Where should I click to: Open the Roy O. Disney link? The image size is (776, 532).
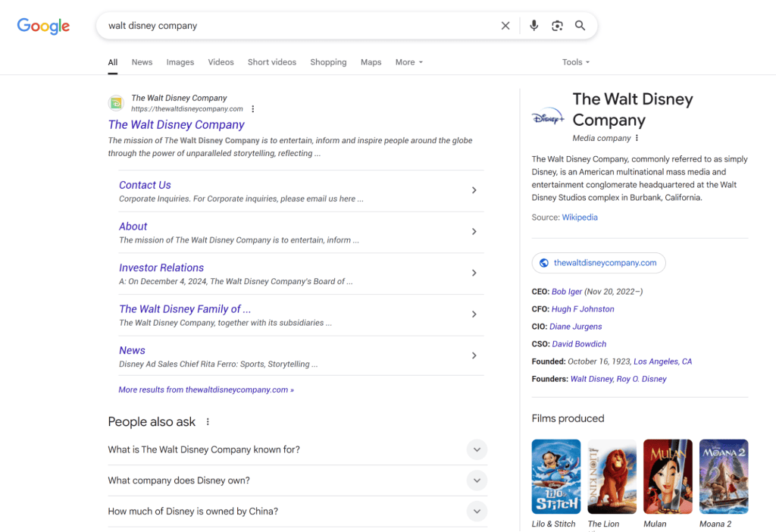(641, 379)
